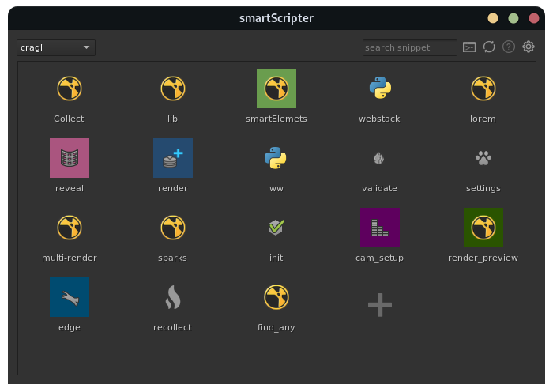This screenshot has height=392, width=553.
Task: Open the cam_setup snippet
Action: click(x=379, y=228)
